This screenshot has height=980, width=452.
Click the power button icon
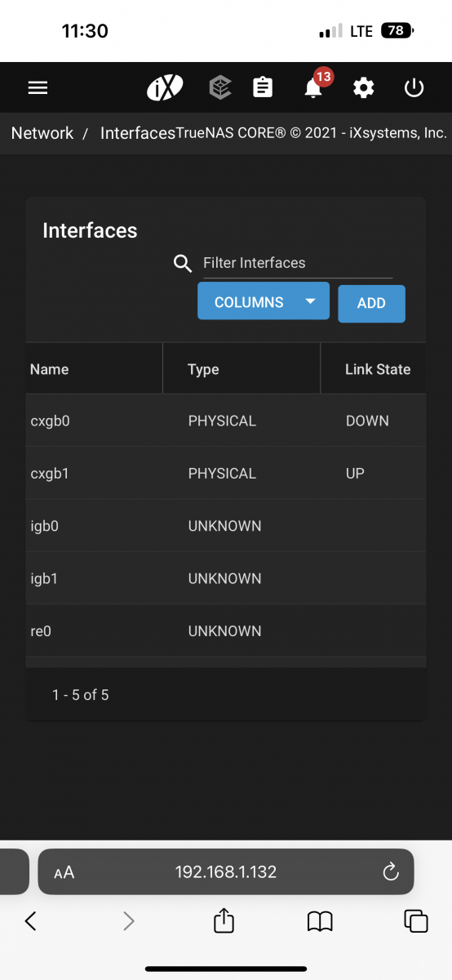click(x=414, y=87)
